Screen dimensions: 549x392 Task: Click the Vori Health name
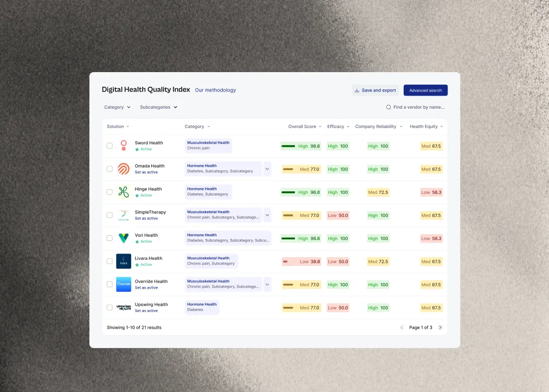click(x=146, y=235)
